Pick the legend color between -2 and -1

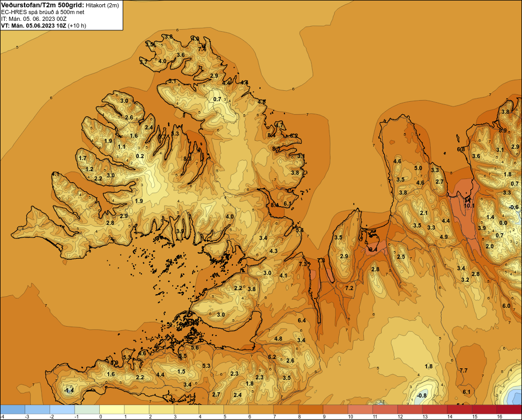coord(62,409)
